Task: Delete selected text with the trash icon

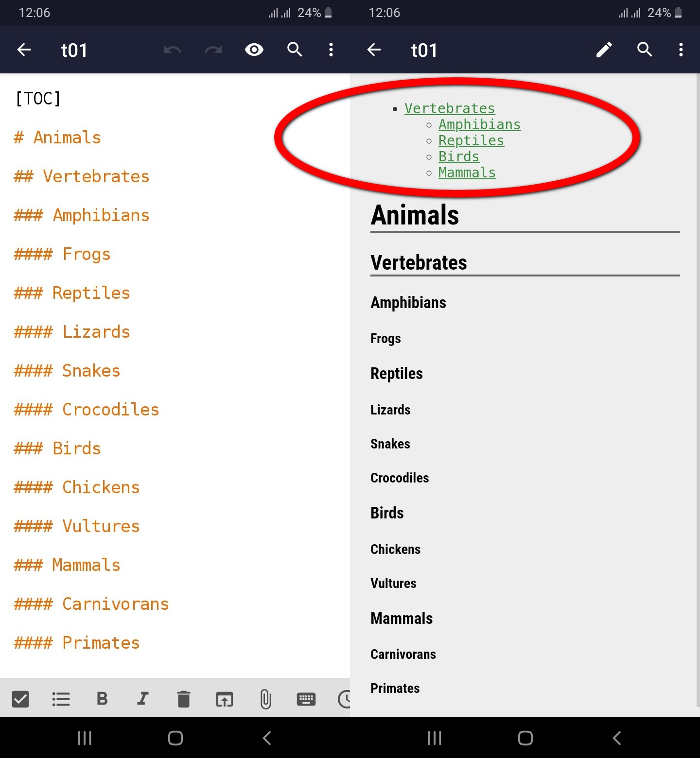Action: point(183,699)
